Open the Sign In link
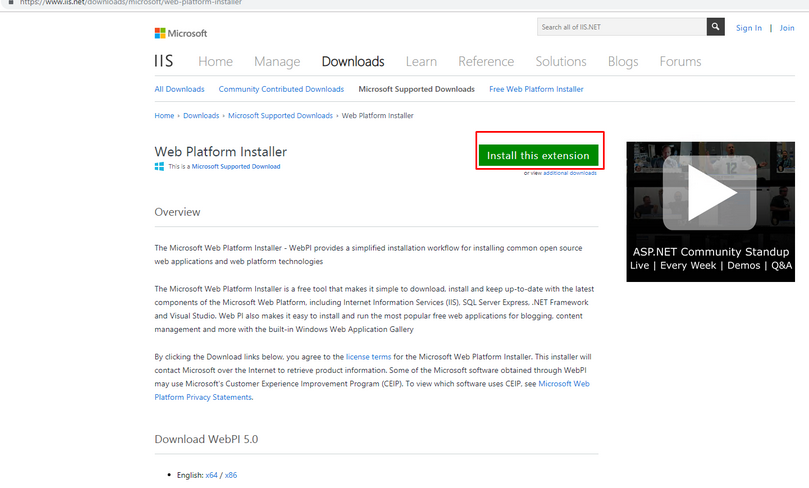The height and width of the screenshot is (488, 809). pyautogui.click(x=749, y=28)
